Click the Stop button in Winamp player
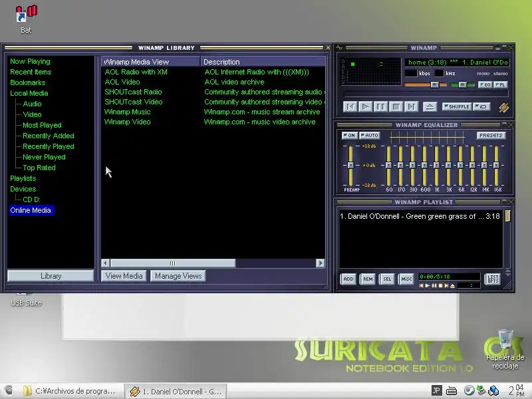The image size is (532, 399). [x=396, y=107]
